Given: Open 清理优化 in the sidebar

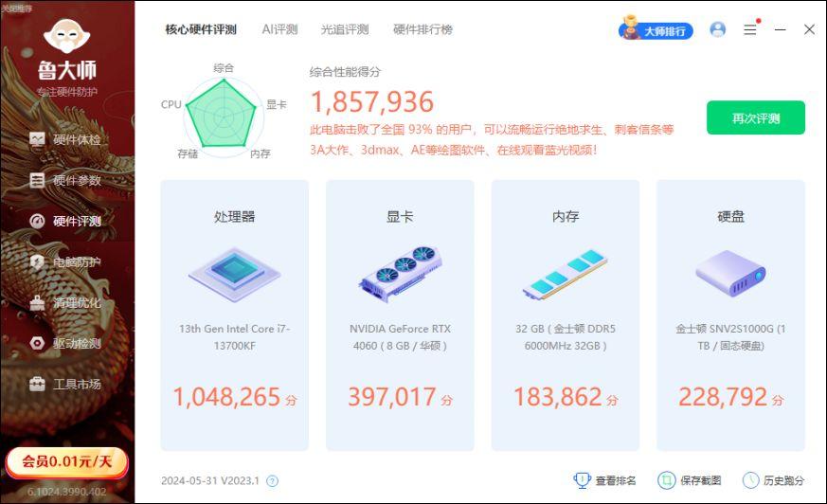Looking at the screenshot, I should [67, 302].
